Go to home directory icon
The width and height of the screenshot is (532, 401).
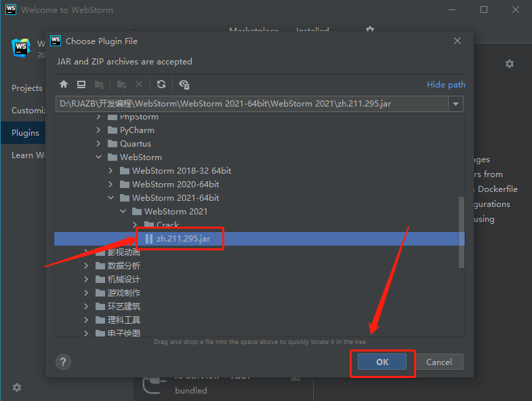(64, 84)
